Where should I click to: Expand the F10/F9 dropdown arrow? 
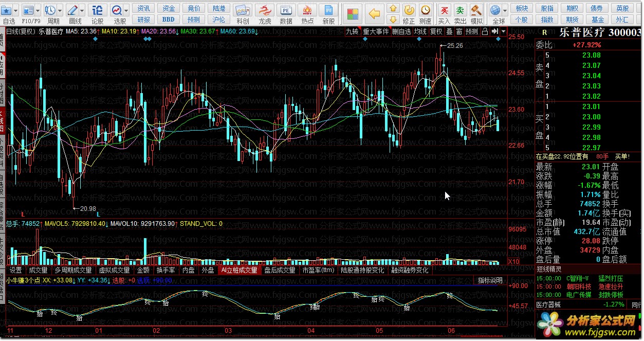tap(38, 10)
